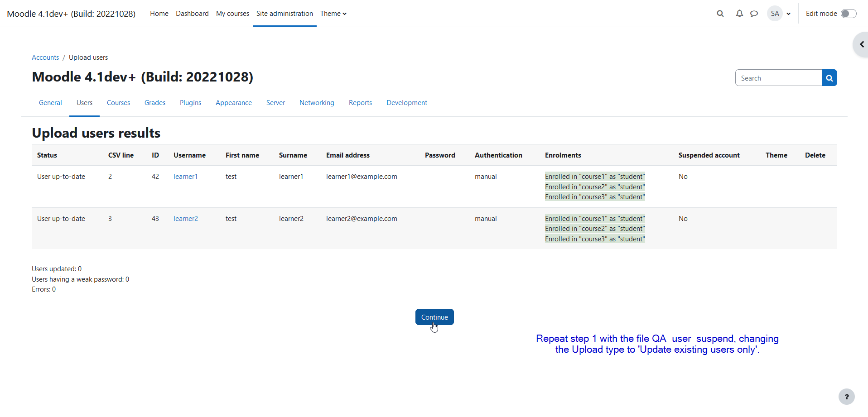Click the blue admin search submit icon

click(829, 78)
